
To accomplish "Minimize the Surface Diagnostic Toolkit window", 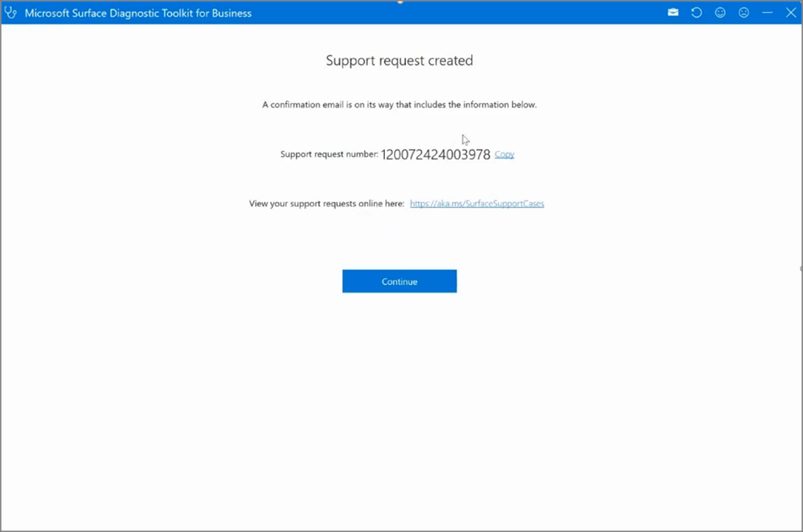I will (767, 12).
